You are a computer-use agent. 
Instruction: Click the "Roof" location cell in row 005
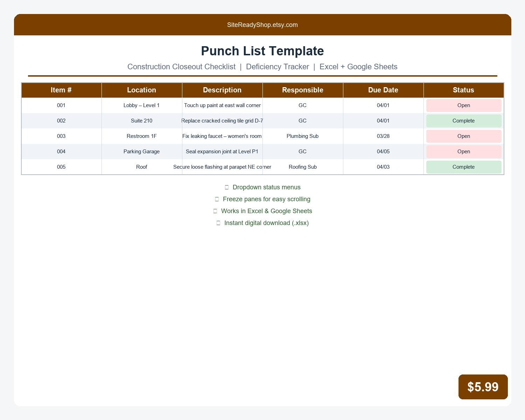coord(142,167)
